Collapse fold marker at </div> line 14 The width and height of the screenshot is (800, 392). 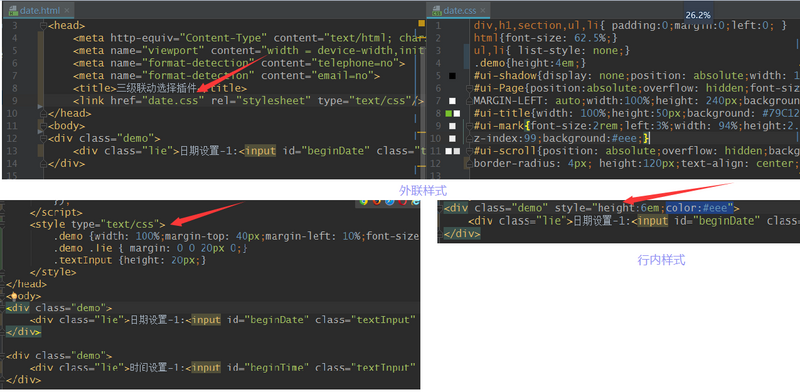(x=43, y=163)
